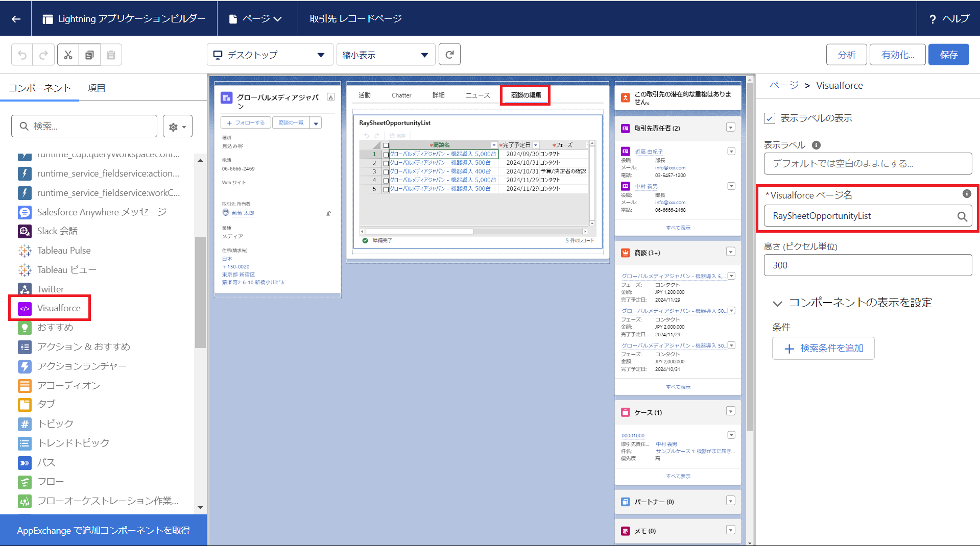
Task: Select the アコーディオン component
Action: click(x=59, y=386)
